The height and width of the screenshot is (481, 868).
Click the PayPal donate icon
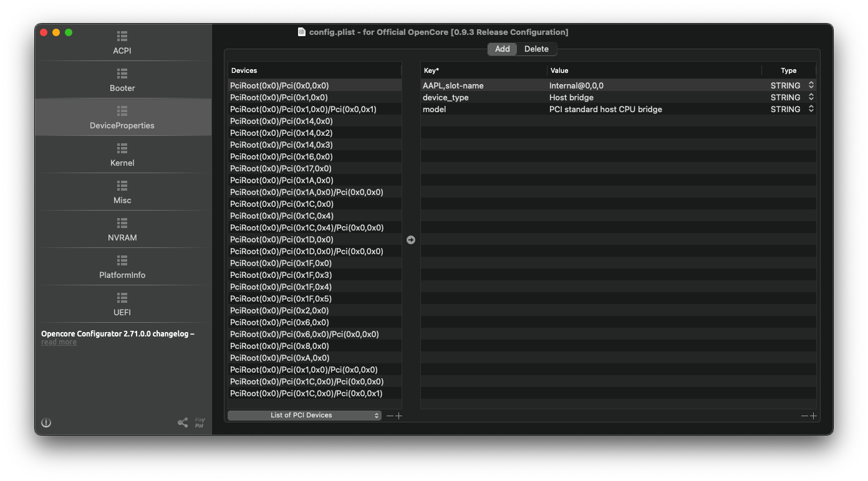click(200, 422)
